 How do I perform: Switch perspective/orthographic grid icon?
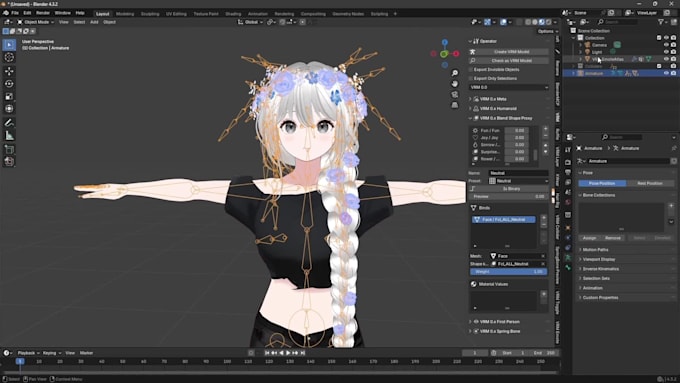click(454, 105)
